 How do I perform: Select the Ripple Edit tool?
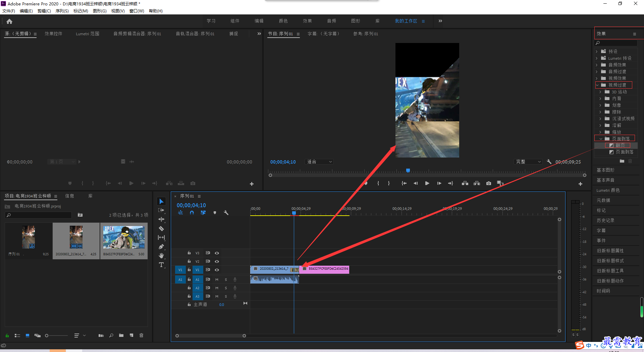161,219
